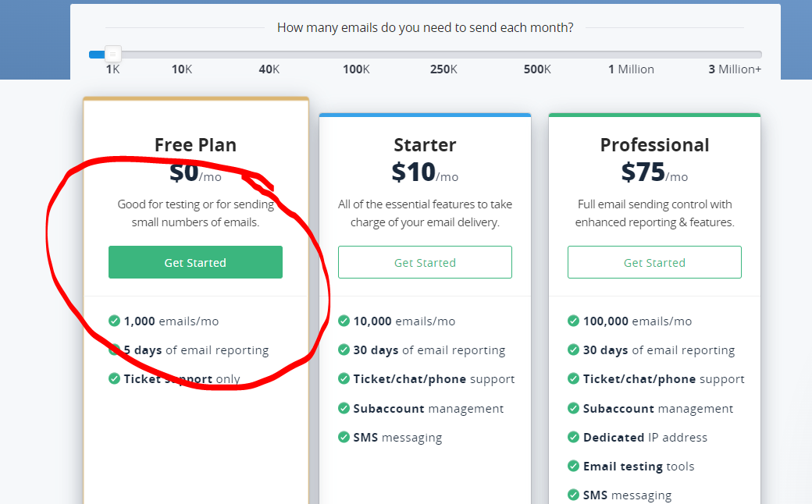Click Get Started under Professional plan
This screenshot has width=812, height=504.
(654, 263)
